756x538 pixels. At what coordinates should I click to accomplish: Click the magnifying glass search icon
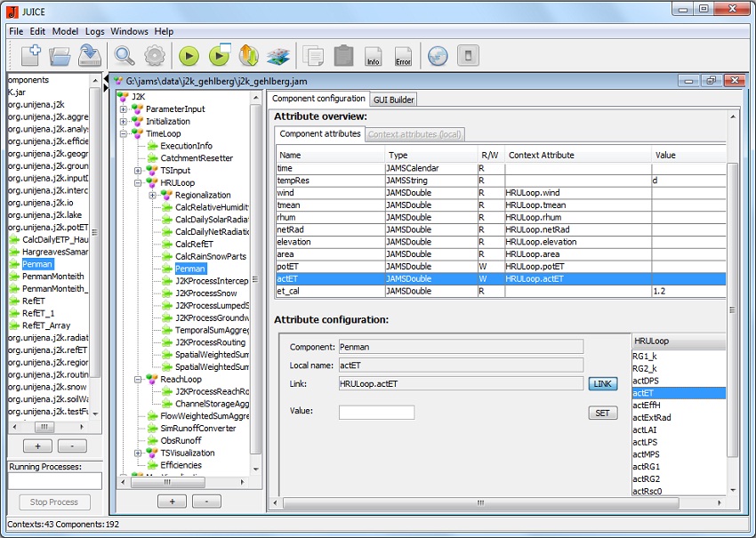[x=125, y=56]
